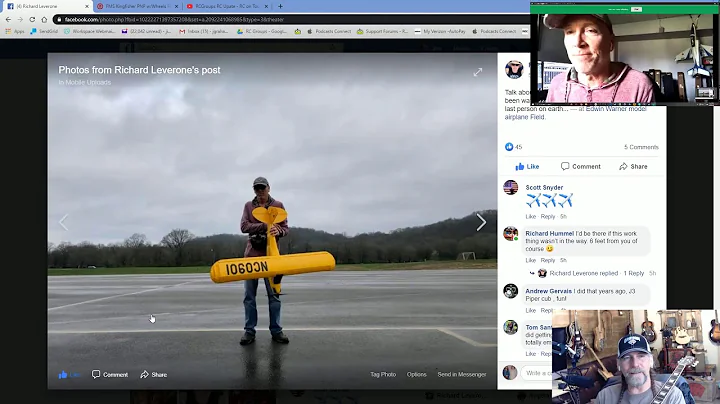Reply to Richard Hummel's comment
Image resolution: width=720 pixels, height=404 pixels.
coord(548,260)
